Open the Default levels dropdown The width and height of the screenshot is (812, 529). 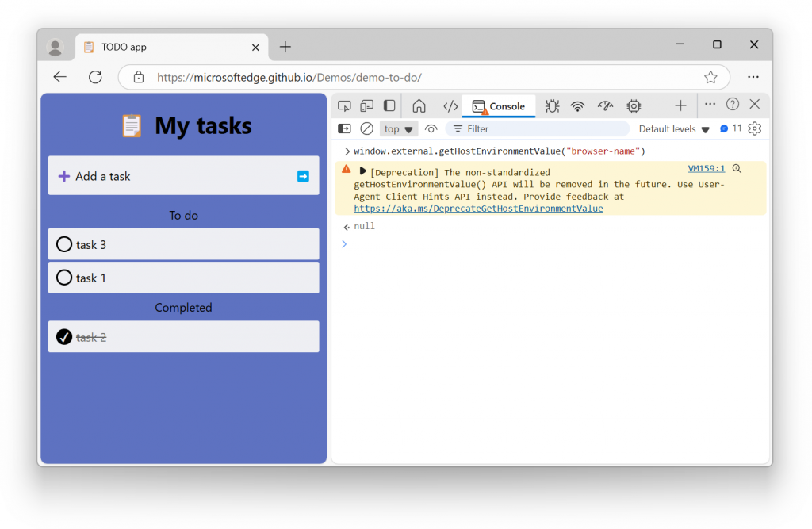point(674,128)
